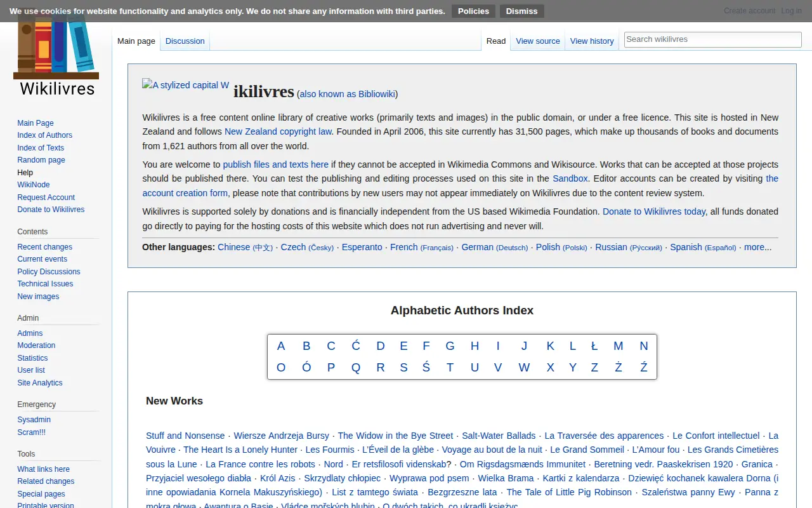
Task: Follow the New Zealand copyright law link
Action: 278,131
